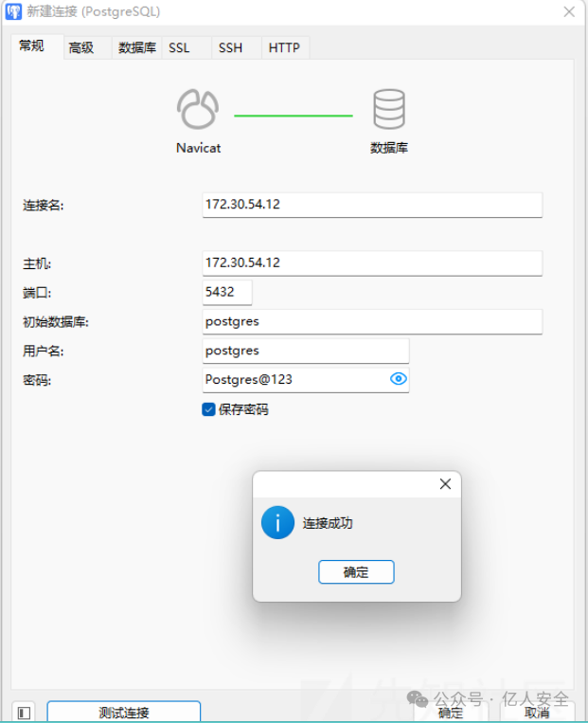Click the 用户名 input field

306,351
